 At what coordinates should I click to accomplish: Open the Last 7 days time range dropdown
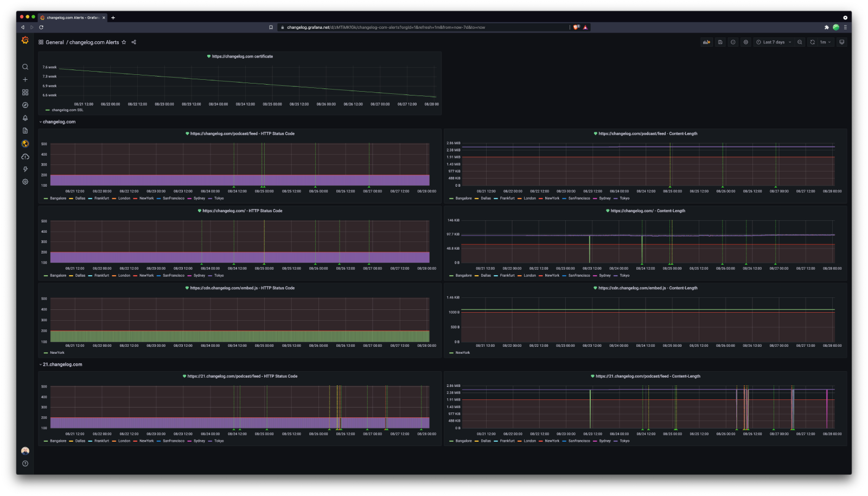click(x=773, y=42)
